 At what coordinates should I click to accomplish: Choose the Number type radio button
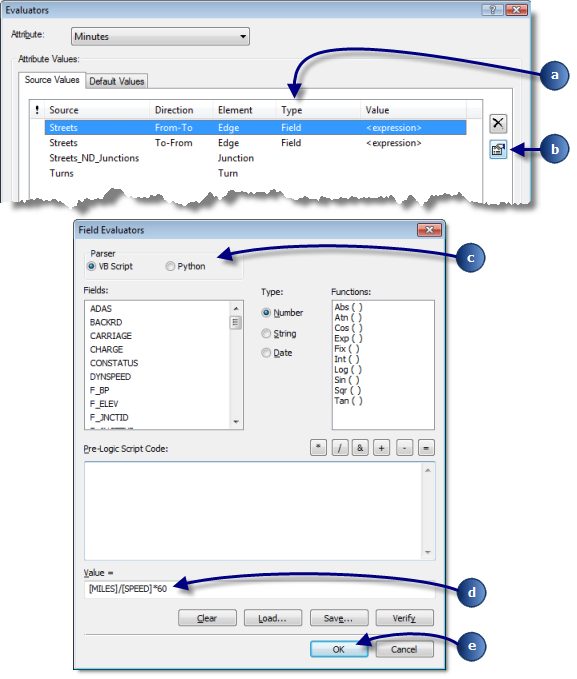(x=266, y=313)
